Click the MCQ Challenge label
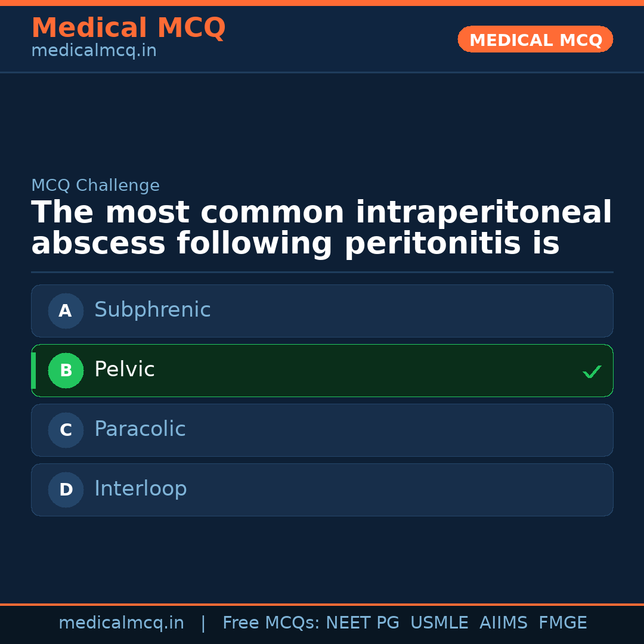 [95, 185]
